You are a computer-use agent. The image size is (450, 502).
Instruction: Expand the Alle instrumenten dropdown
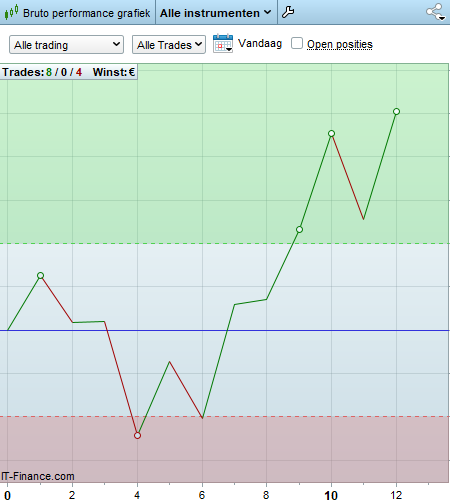pos(215,13)
